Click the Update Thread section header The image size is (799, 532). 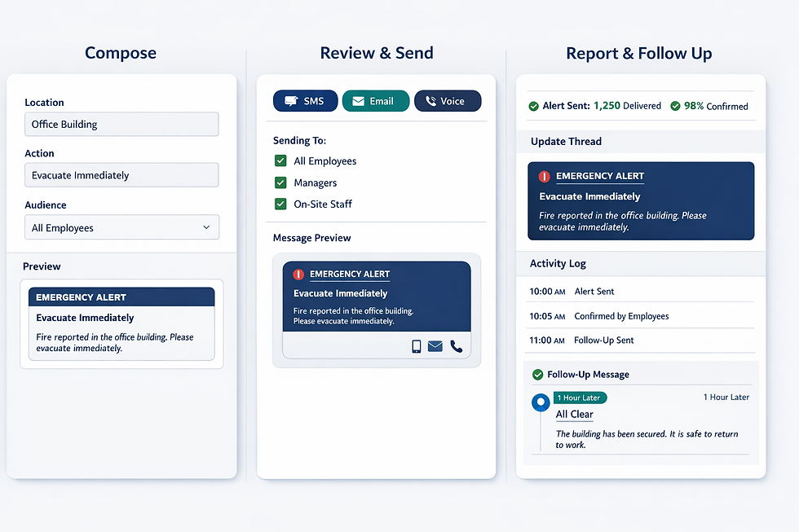click(x=641, y=142)
